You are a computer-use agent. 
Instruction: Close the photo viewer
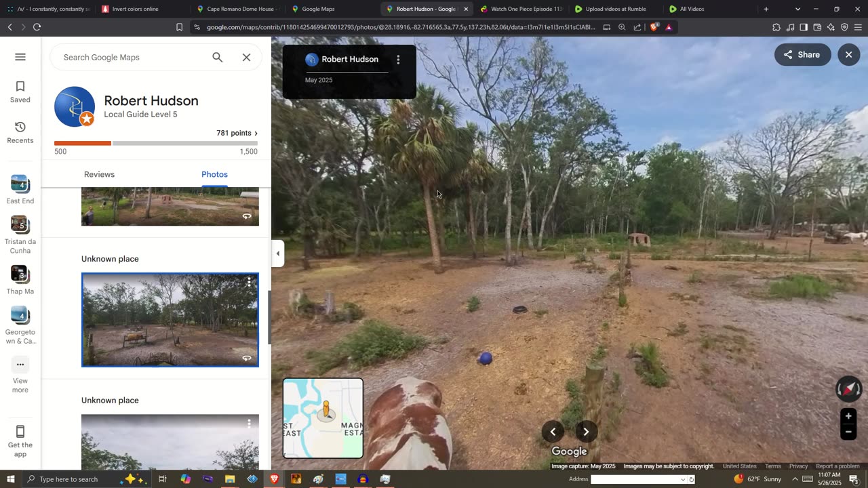pyautogui.click(x=848, y=55)
